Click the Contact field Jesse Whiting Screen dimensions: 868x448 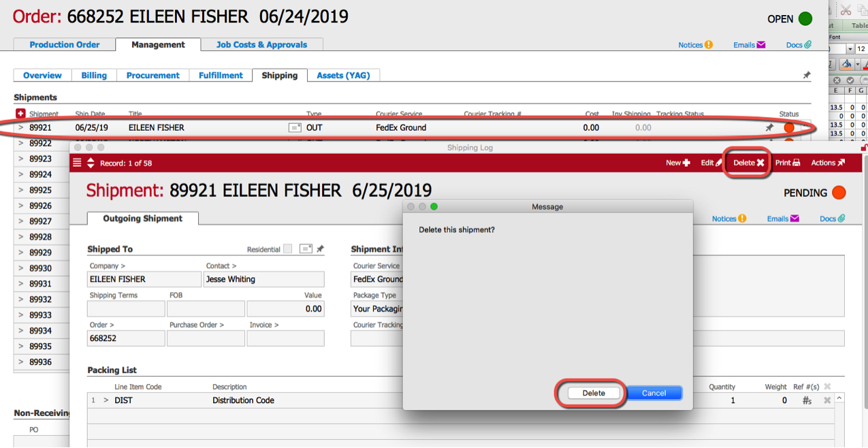pos(264,279)
